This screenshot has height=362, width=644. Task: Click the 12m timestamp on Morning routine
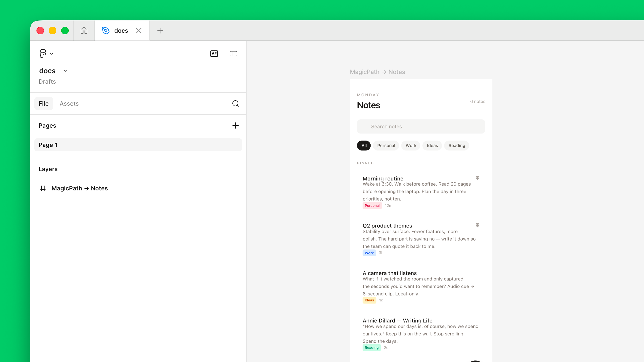click(389, 206)
